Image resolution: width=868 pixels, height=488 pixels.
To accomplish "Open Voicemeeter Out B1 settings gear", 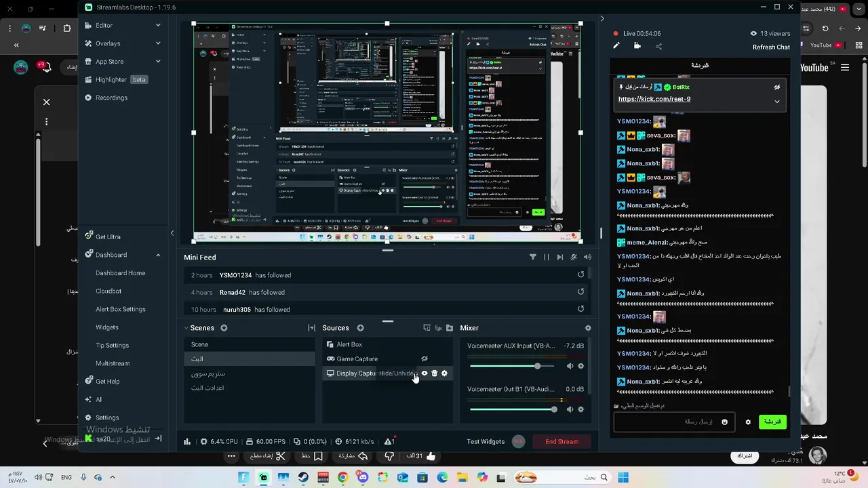I will [x=580, y=409].
